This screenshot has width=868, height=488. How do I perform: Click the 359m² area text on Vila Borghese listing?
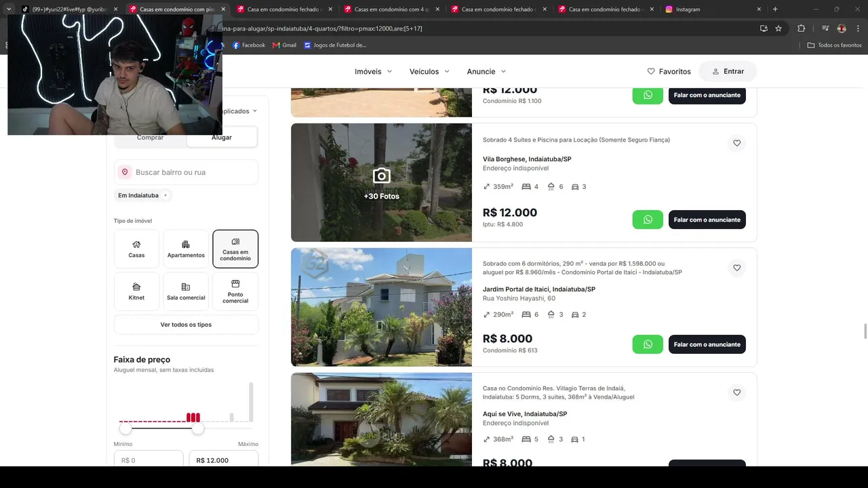[503, 187]
